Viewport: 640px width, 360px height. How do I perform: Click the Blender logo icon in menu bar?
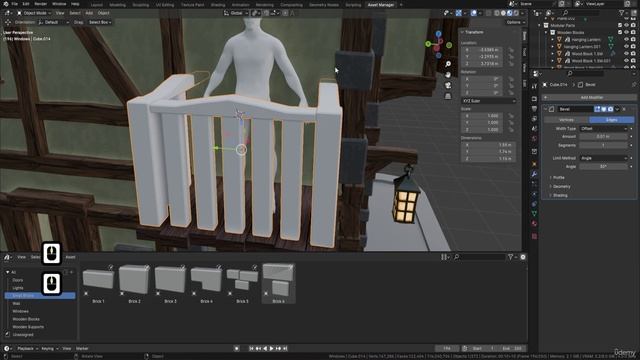(5, 4)
